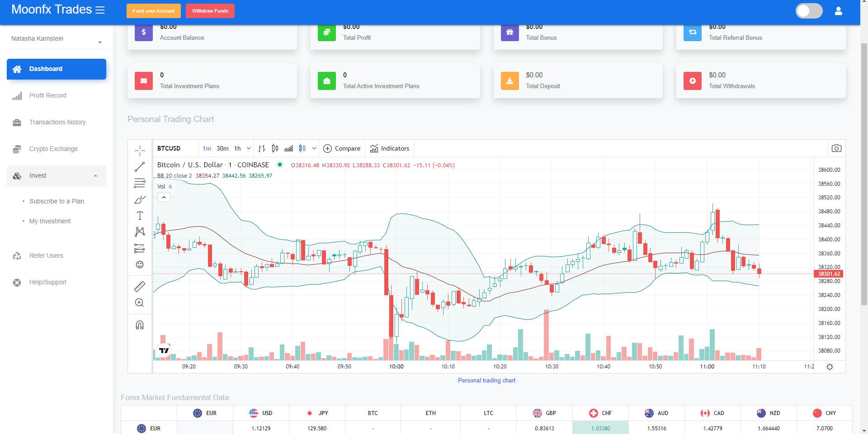Image resolution: width=868 pixels, height=434 pixels.
Task: Go to Subscribe to a Plan
Action: 57,201
